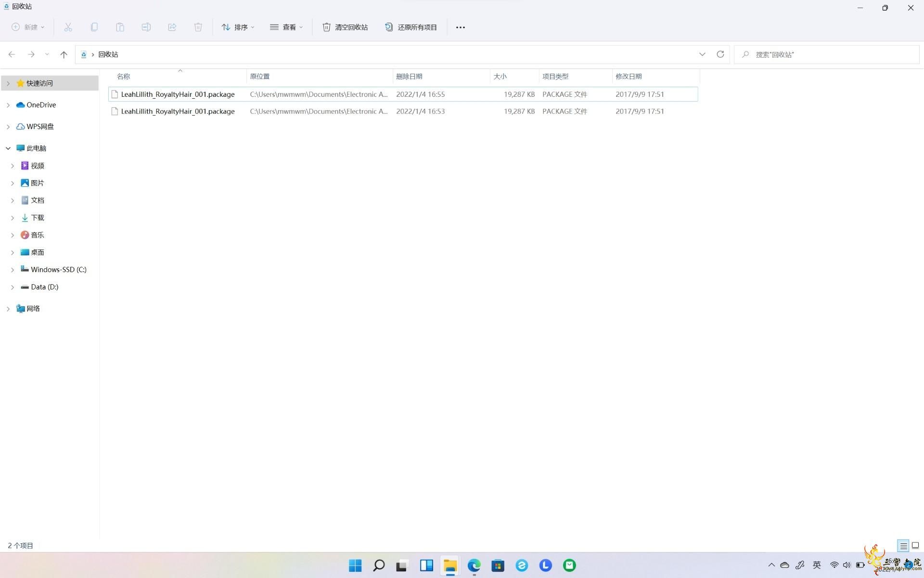The height and width of the screenshot is (578, 924).
Task: Click the volume speaker tray icon
Action: click(847, 565)
